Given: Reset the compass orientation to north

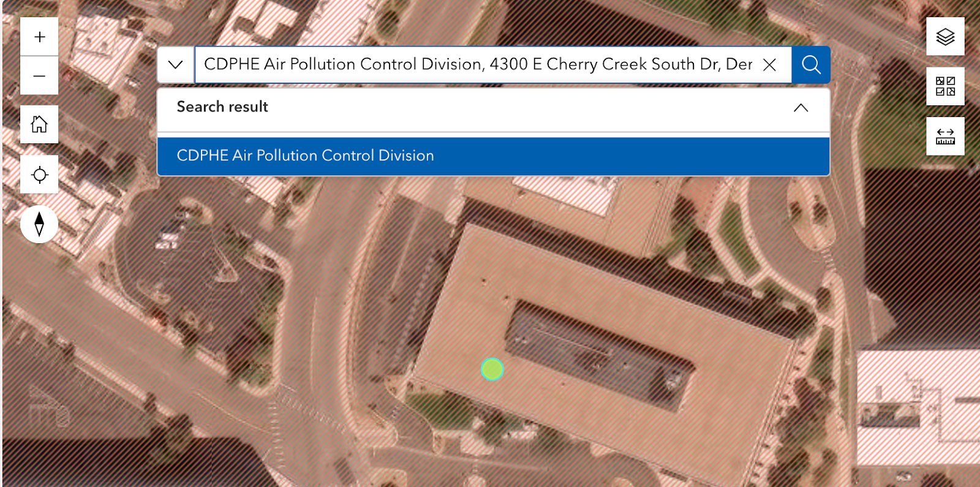Looking at the screenshot, I should tap(39, 224).
